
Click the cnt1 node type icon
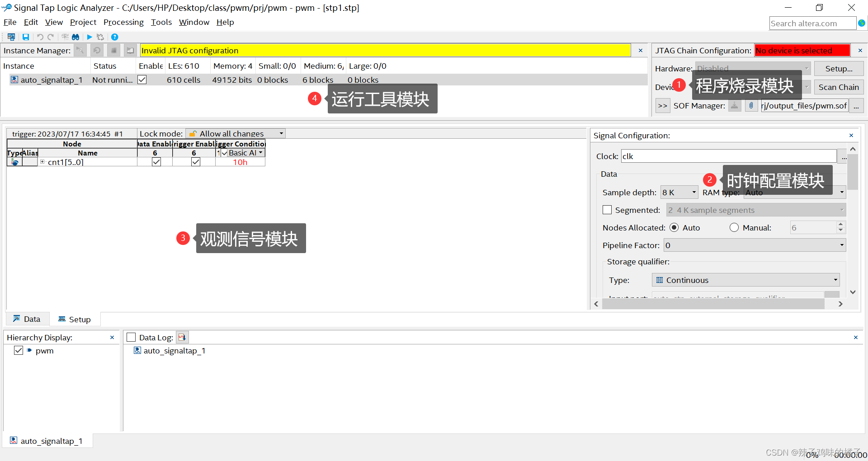coord(15,162)
